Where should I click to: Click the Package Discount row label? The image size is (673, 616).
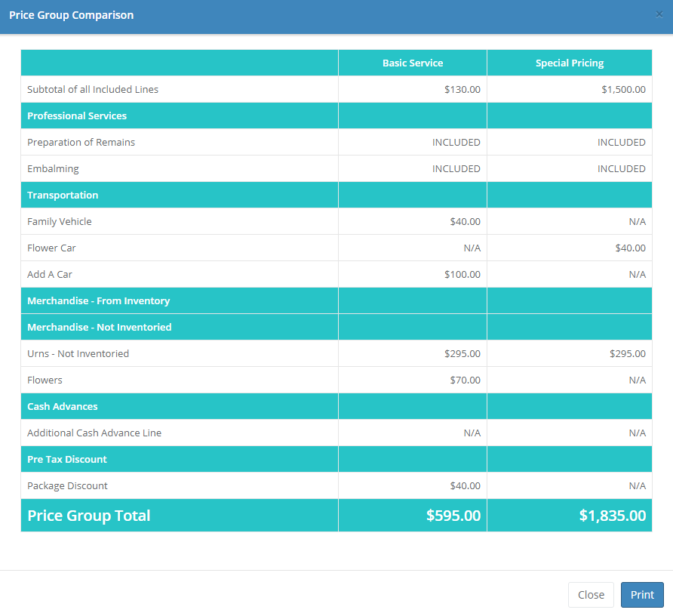[x=67, y=486]
